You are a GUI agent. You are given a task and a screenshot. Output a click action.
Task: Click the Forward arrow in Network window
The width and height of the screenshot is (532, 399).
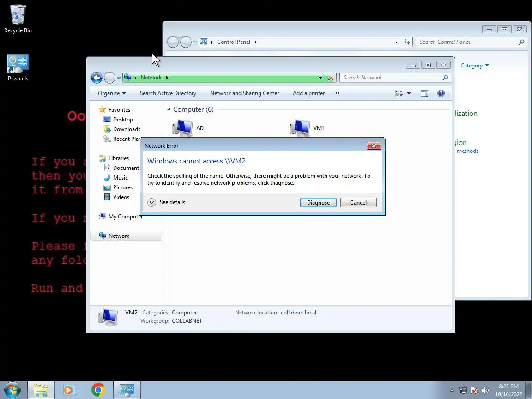click(109, 78)
